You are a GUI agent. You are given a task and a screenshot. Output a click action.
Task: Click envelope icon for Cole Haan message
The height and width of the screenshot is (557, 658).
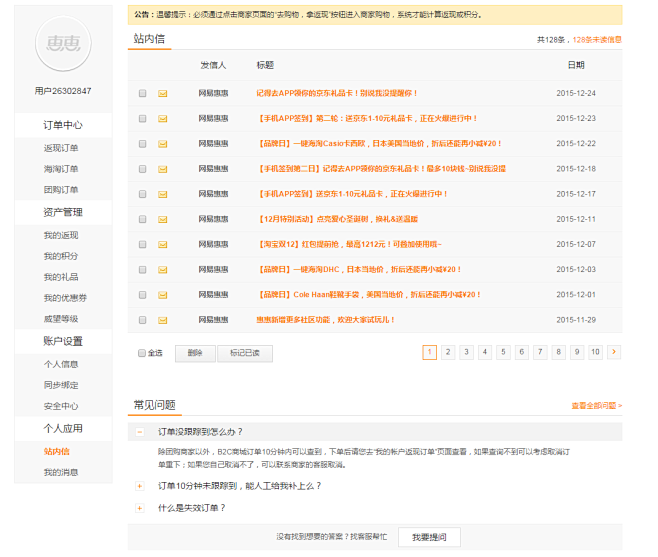(163, 295)
